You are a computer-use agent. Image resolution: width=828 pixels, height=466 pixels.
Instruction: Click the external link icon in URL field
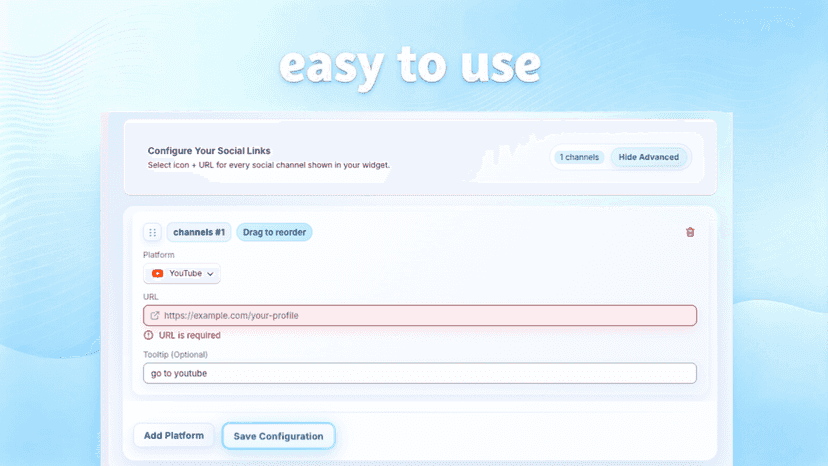point(155,315)
